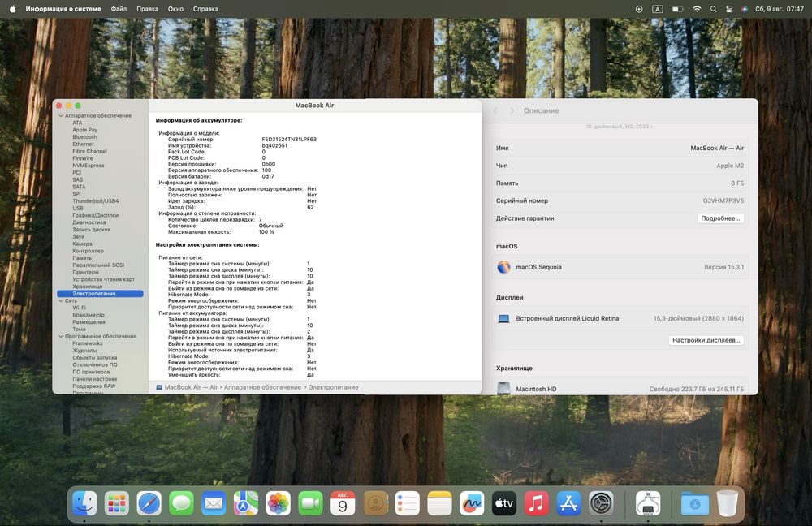Open Messages app in the Dock
This screenshot has width=812, height=526.
click(181, 503)
